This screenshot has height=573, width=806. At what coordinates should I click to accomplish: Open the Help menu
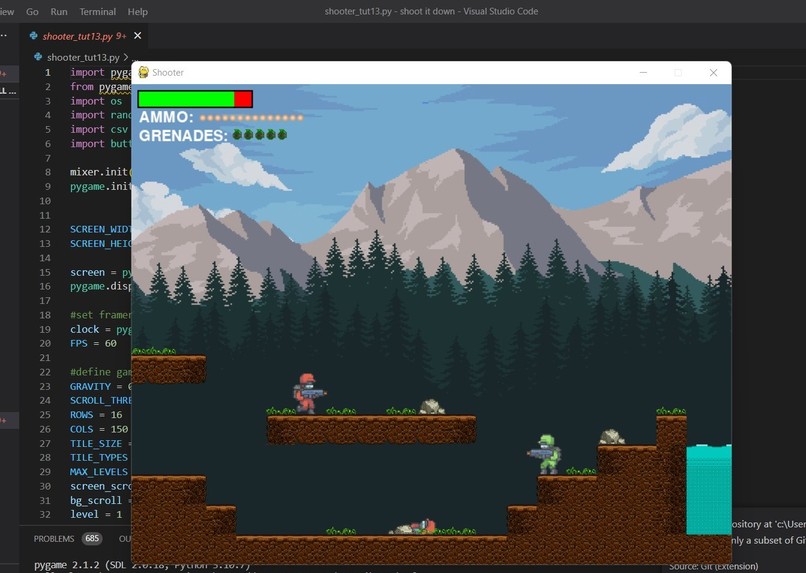tap(137, 11)
